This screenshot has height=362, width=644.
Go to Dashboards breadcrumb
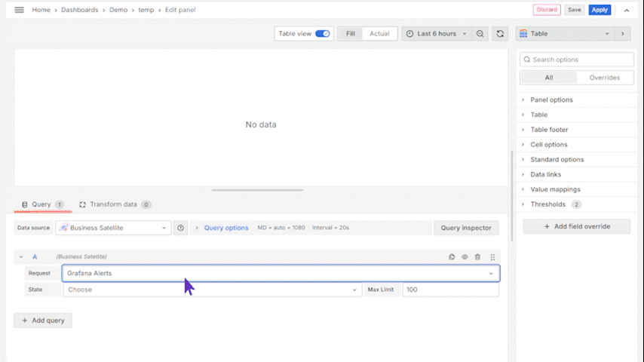point(80,10)
